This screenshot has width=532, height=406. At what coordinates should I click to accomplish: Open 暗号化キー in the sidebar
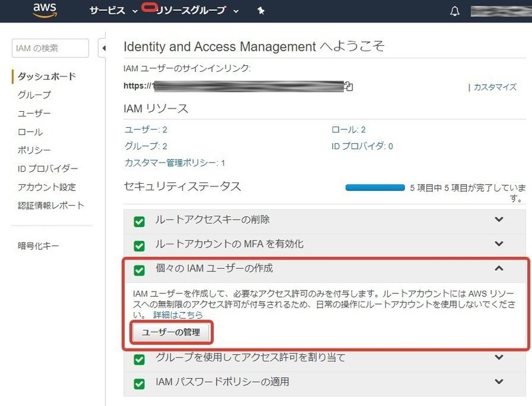(x=39, y=246)
